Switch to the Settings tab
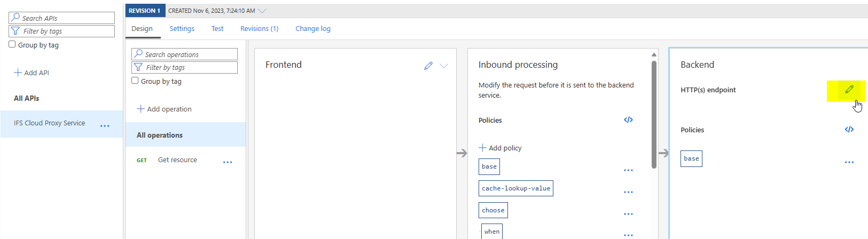 point(182,29)
